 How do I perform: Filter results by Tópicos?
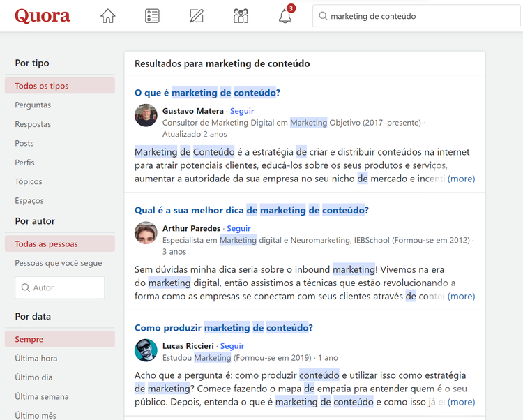tap(29, 181)
